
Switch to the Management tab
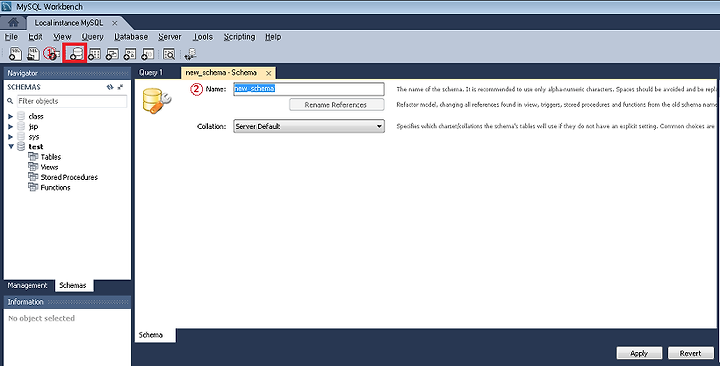[x=27, y=285]
